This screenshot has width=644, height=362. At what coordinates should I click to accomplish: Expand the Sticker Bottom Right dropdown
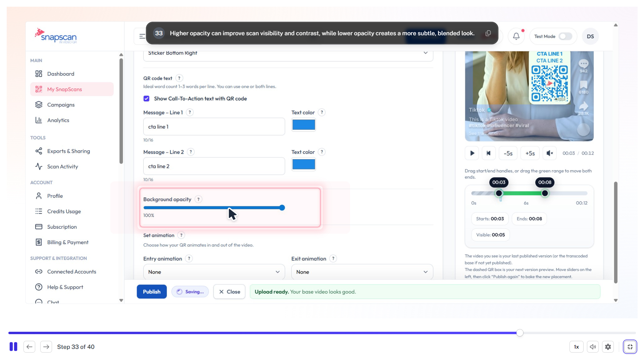[288, 54]
